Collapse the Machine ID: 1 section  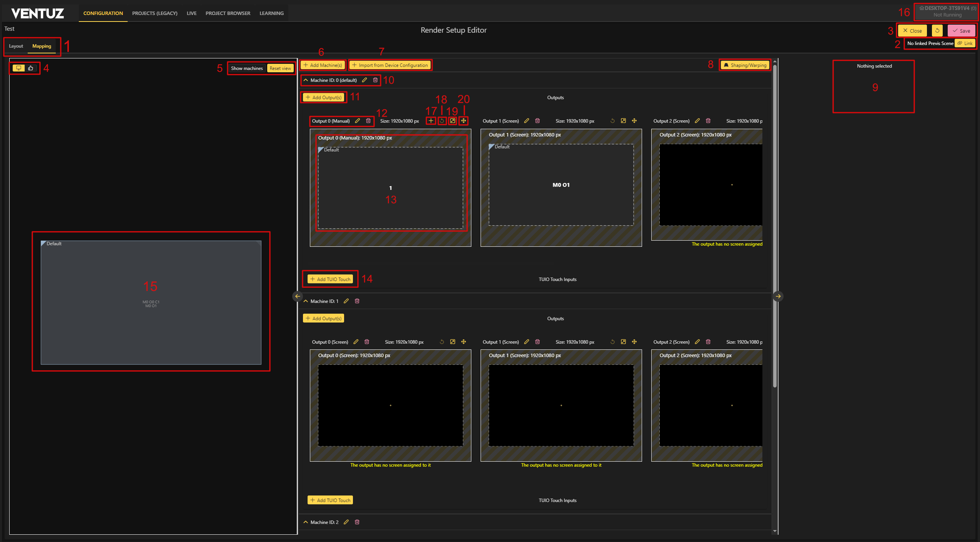[x=306, y=301]
